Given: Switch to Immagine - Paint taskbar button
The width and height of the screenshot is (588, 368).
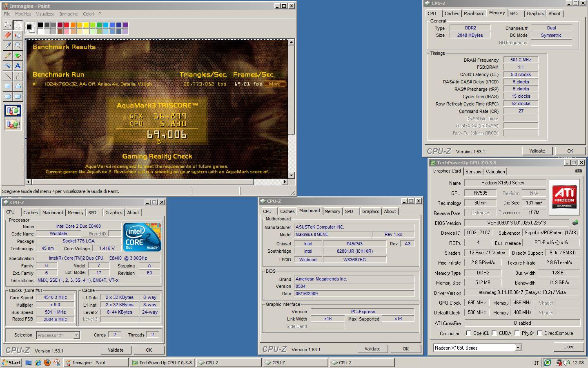Looking at the screenshot, I should (96, 363).
